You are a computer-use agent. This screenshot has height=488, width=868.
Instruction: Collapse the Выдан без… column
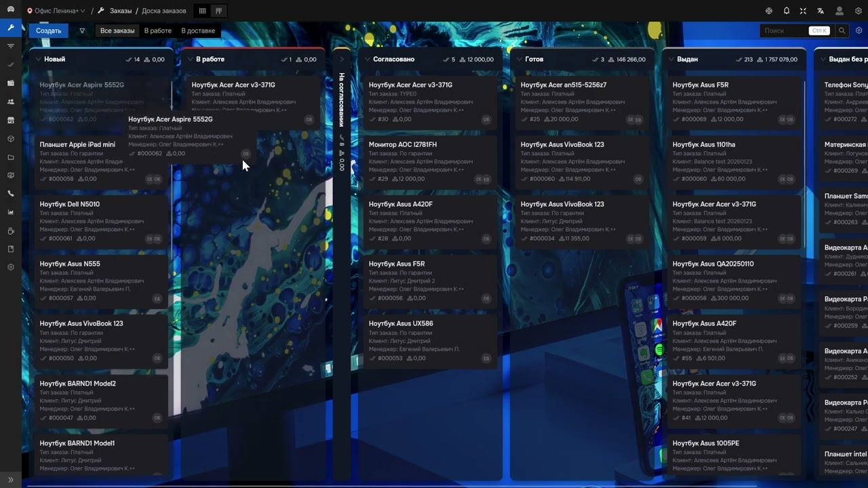823,60
